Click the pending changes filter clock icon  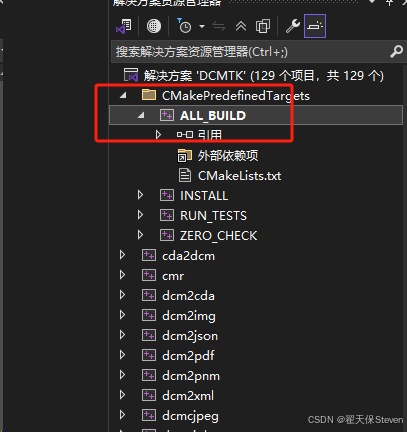pyautogui.click(x=184, y=26)
